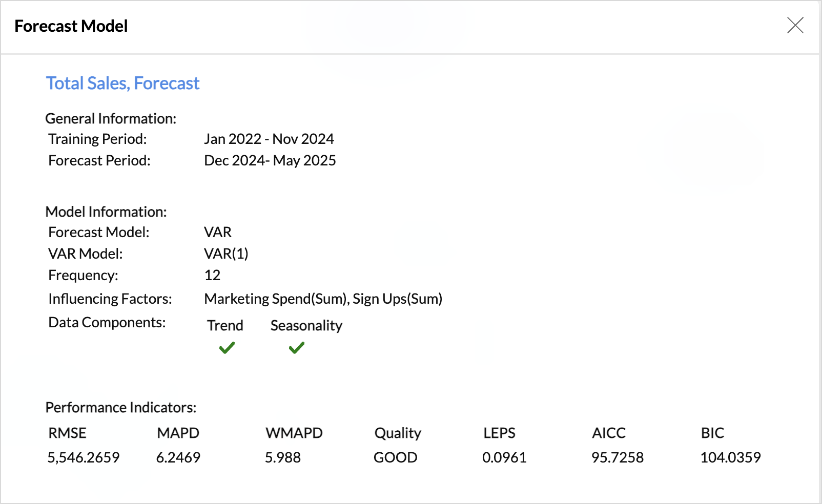Close the Forecast Model dialog
Image resolution: width=822 pixels, height=504 pixels.
[795, 25]
